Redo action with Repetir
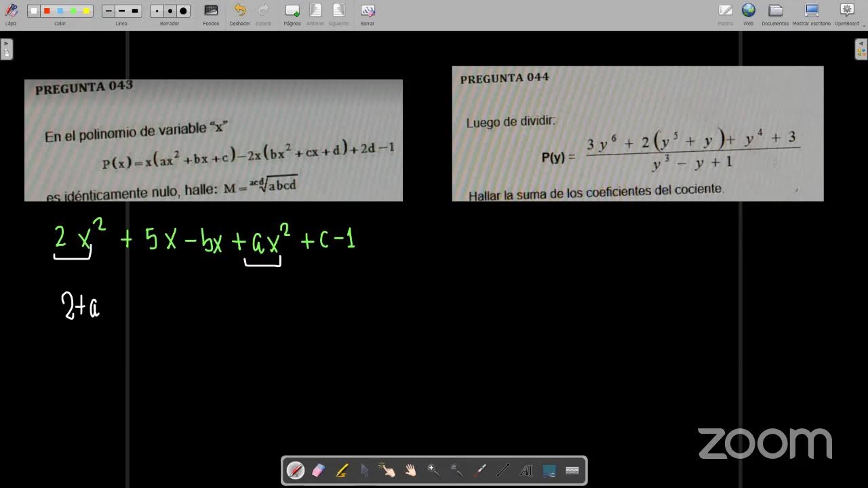 [x=264, y=14]
